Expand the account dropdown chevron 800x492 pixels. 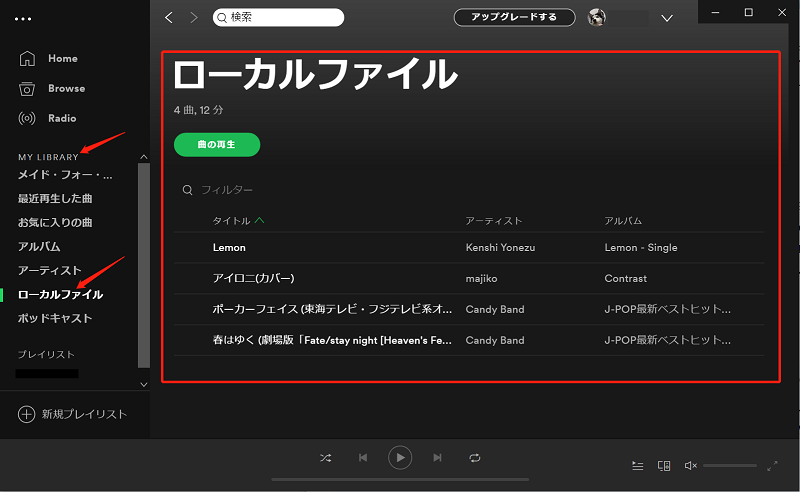coord(667,18)
